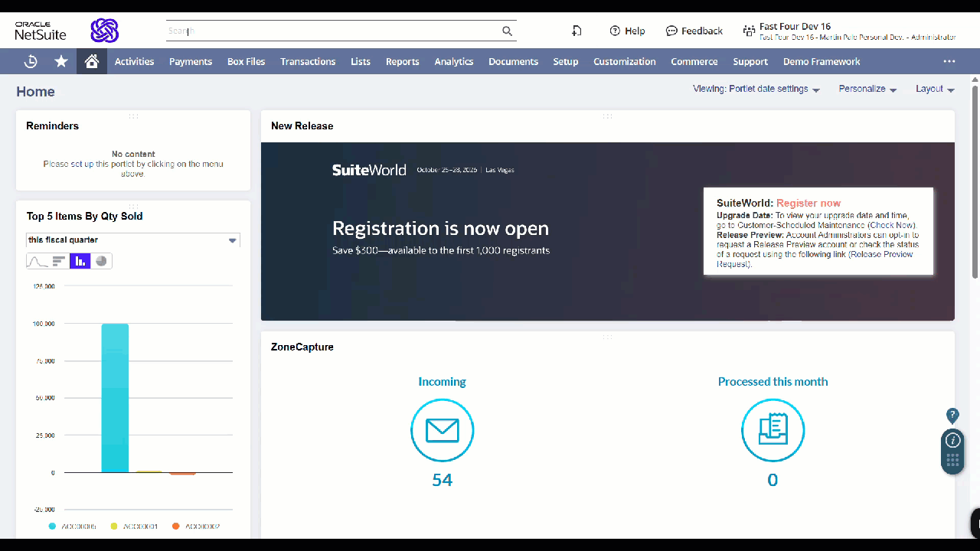
Task: Open the Reports menu
Action: pyautogui.click(x=403, y=61)
